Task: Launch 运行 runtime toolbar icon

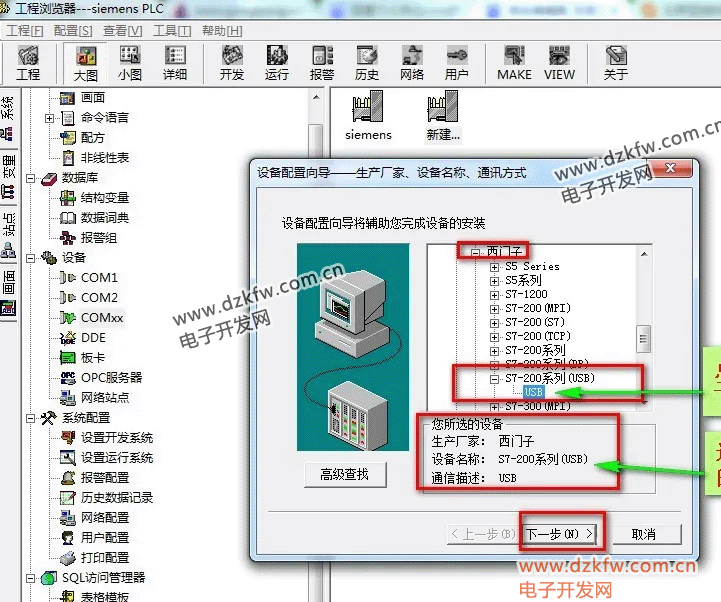Action: coord(277,62)
